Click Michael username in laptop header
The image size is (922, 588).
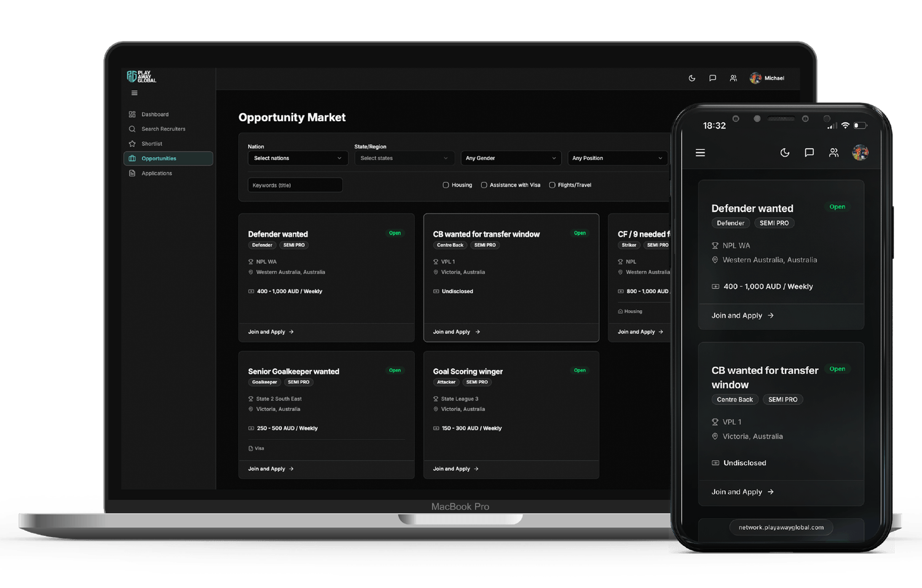774,78
